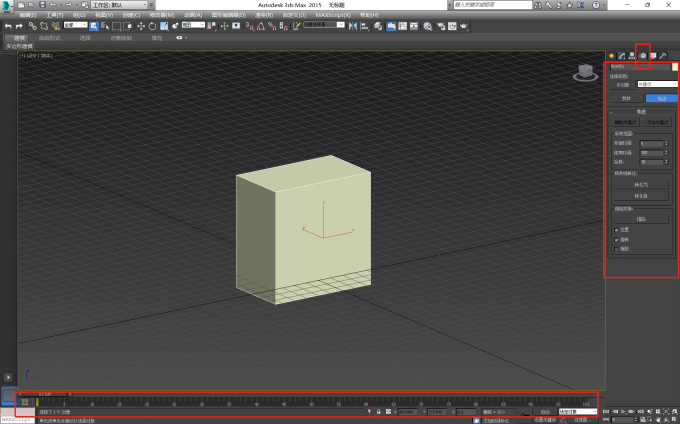
Task: Click the Unlink Selection tool
Action: [x=44, y=26]
